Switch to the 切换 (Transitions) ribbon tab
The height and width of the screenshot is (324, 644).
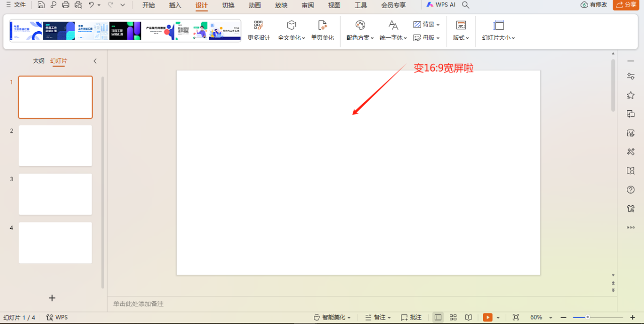pyautogui.click(x=228, y=6)
